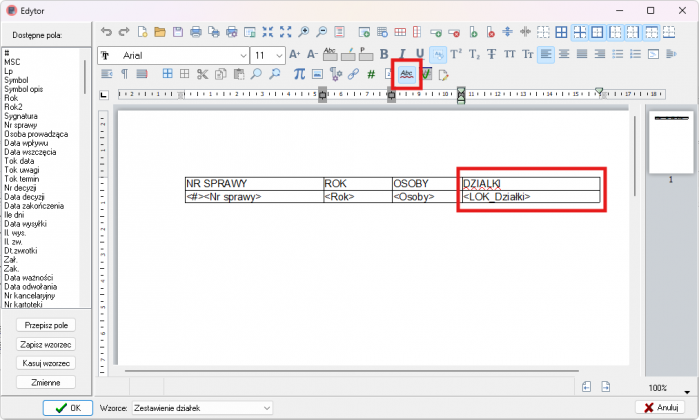
Task: Toggle the pilcrow paragraph marks display
Action: coord(124,74)
